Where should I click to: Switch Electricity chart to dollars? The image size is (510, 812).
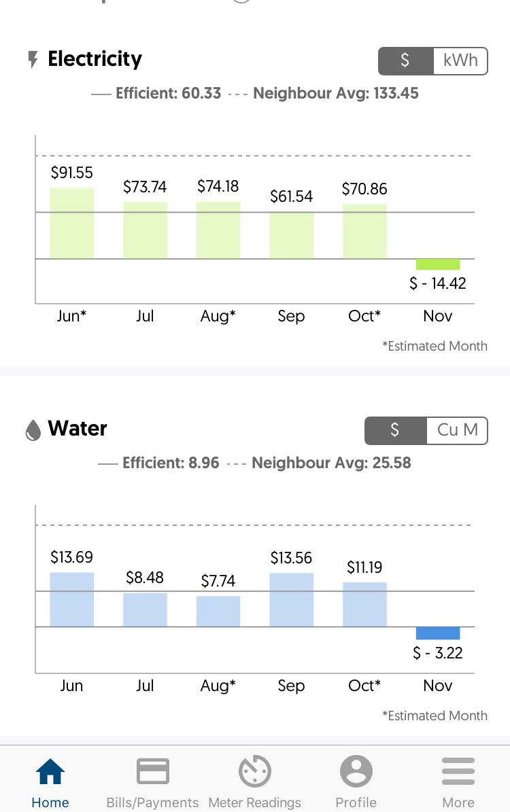point(405,60)
